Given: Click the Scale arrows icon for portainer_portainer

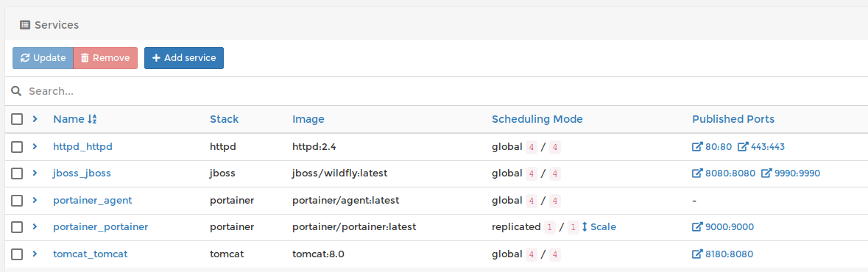Looking at the screenshot, I should pyautogui.click(x=585, y=226).
